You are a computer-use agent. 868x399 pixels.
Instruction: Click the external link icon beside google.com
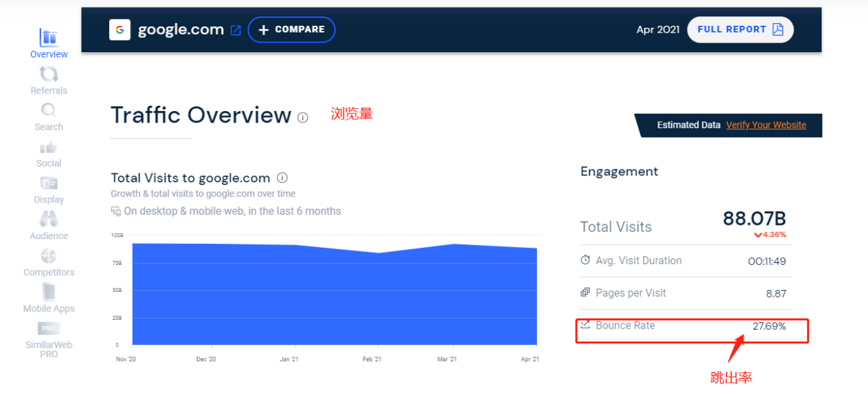235,30
